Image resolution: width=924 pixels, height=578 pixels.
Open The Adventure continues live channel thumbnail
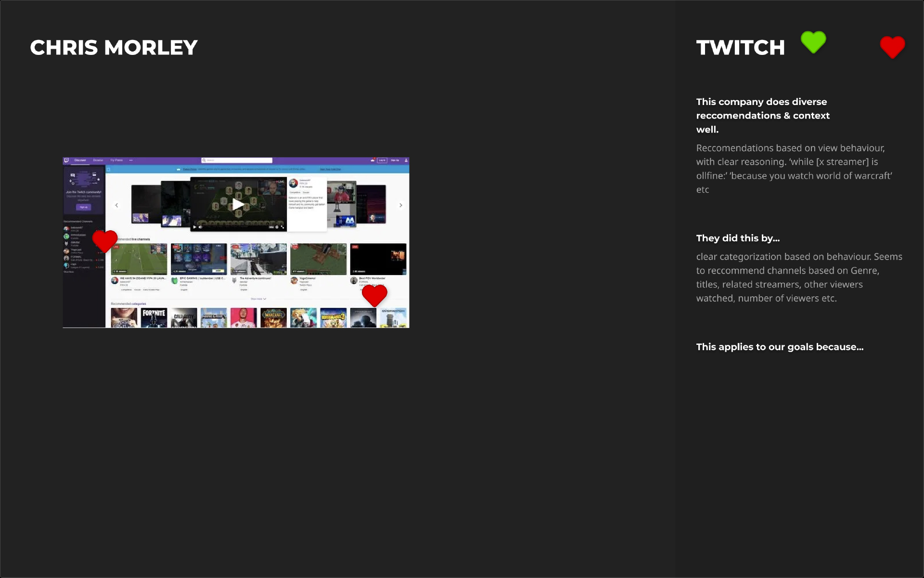(258, 259)
